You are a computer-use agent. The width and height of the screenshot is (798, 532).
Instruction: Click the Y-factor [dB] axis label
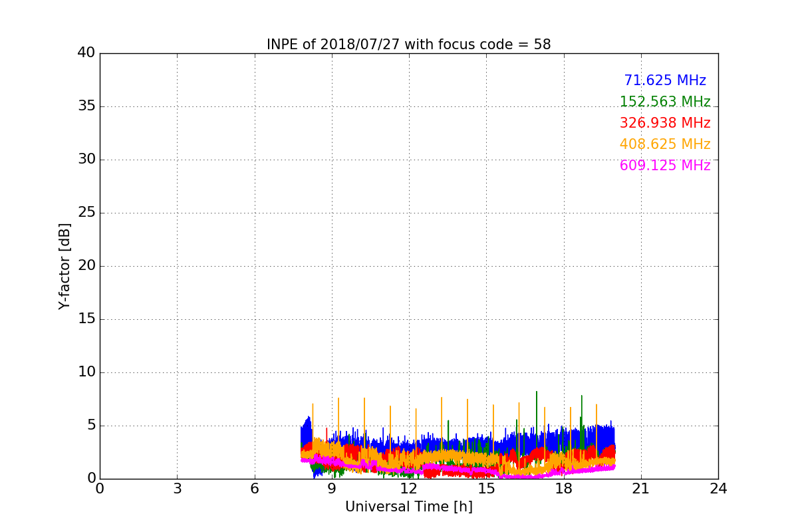click(x=65, y=266)
